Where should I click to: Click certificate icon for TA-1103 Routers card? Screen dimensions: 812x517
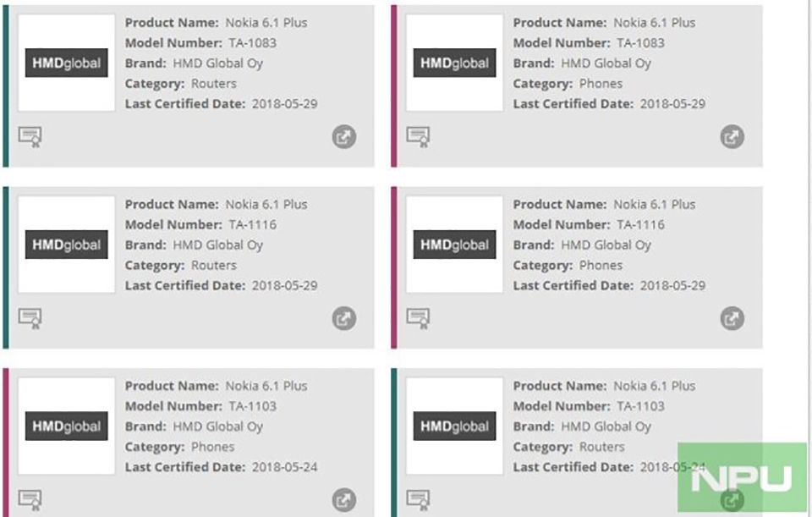[418, 500]
